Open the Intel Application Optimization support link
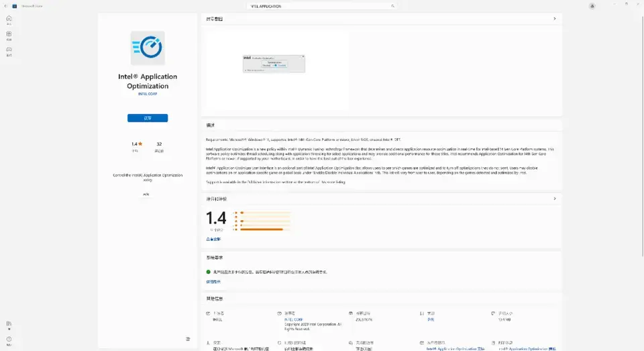 455,348
